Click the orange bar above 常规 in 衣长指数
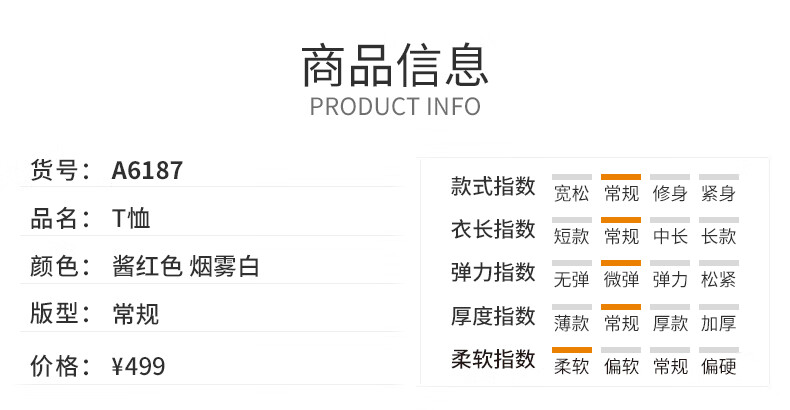Image resolution: width=790 pixels, height=410 pixels. (621, 220)
